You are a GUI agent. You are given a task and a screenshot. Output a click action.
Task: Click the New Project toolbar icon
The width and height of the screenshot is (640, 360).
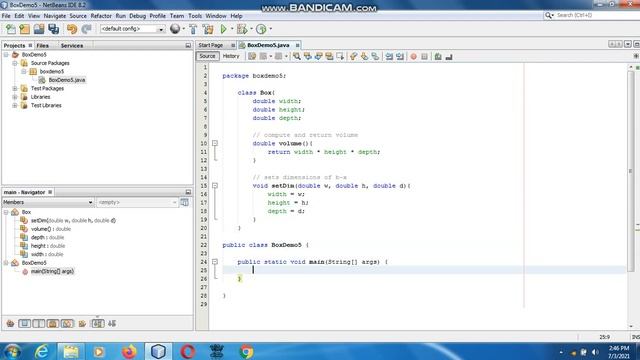(x=24, y=29)
